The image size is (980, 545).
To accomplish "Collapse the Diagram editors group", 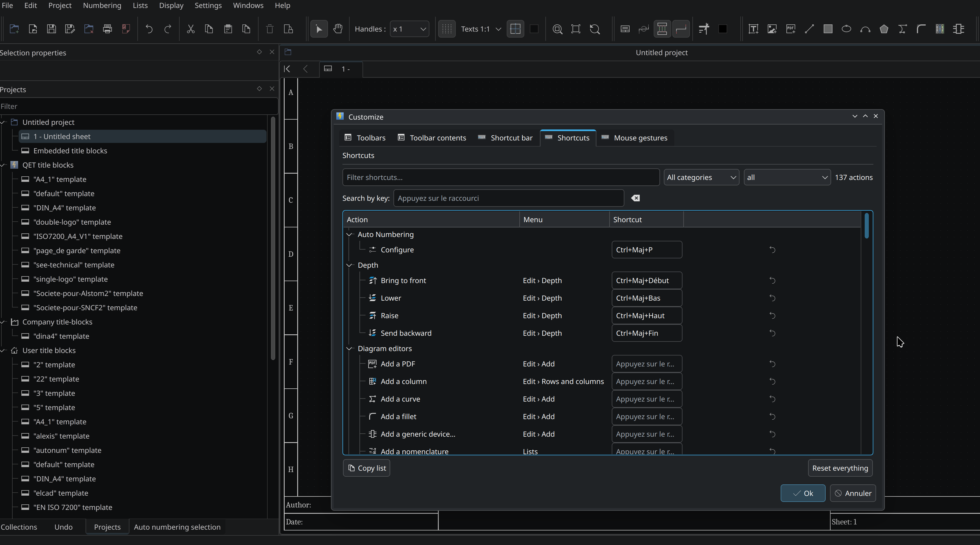I will coord(349,349).
